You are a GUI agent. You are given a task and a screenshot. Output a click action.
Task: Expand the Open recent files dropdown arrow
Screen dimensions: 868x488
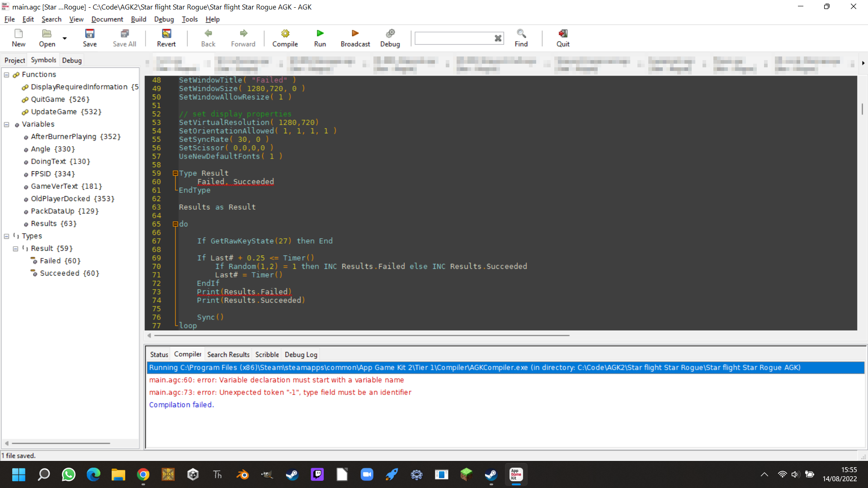pos(65,38)
